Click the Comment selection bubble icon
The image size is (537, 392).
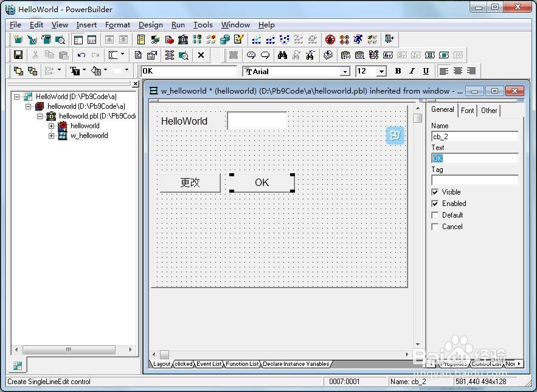(x=251, y=55)
